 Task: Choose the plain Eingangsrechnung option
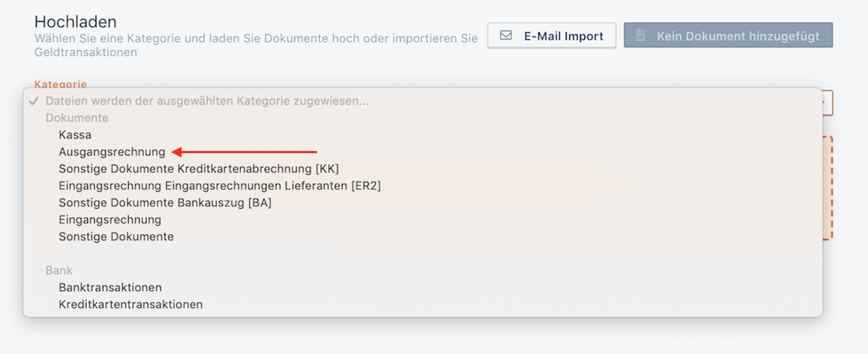pyautogui.click(x=110, y=219)
